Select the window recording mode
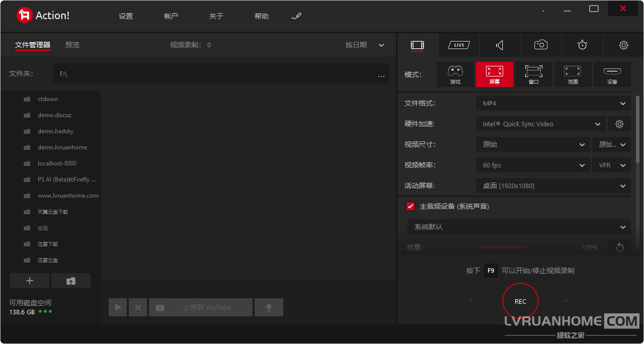The height and width of the screenshot is (344, 644). (533, 74)
